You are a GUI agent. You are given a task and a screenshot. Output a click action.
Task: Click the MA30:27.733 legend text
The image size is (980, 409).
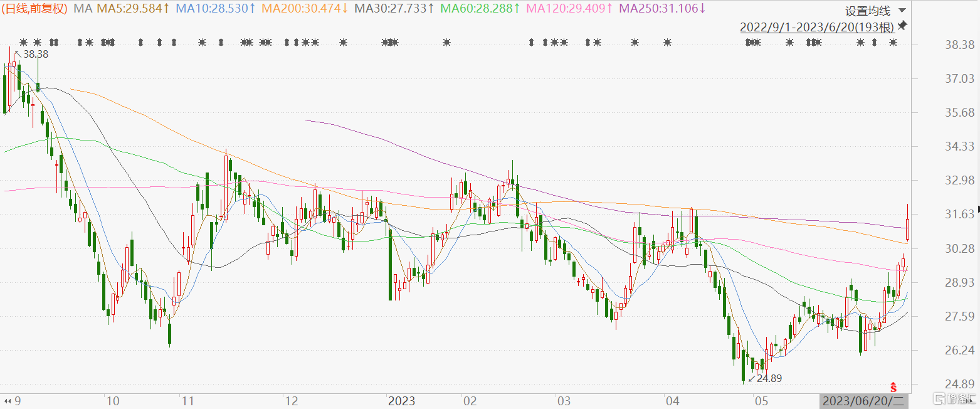pyautogui.click(x=394, y=9)
